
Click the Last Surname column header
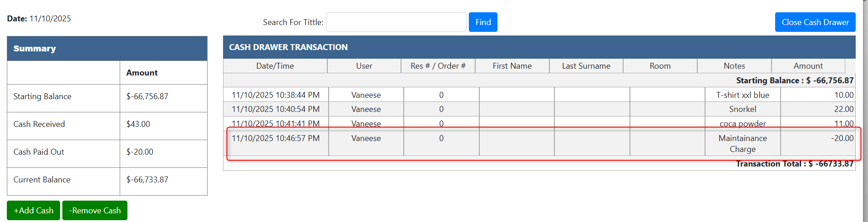[586, 66]
